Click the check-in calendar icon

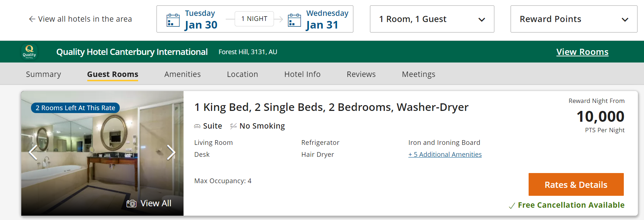(173, 20)
